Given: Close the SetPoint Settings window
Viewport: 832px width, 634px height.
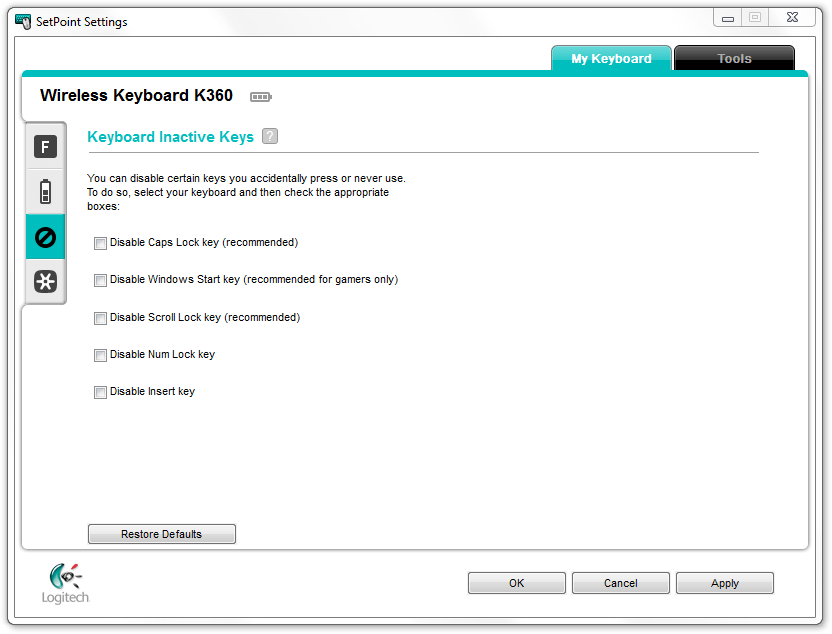Looking at the screenshot, I should tap(792, 17).
